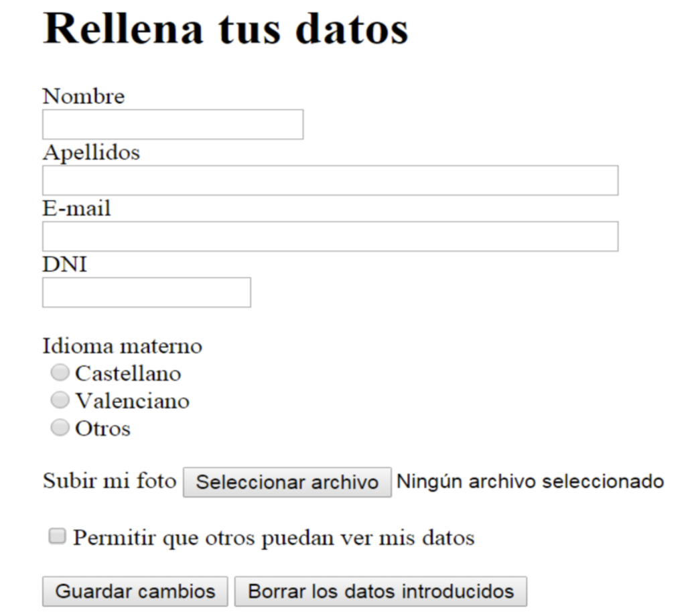The image size is (686, 616).
Task: Click the Subir mi foto label
Action: (109, 481)
